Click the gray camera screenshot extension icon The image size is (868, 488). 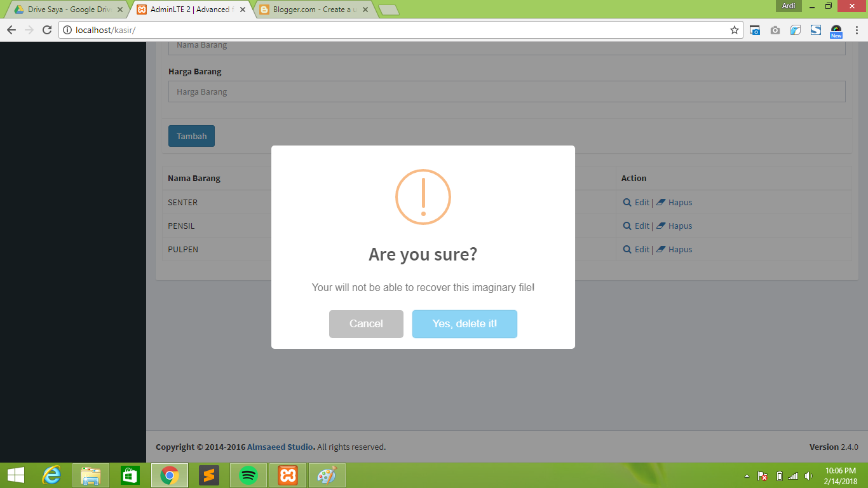point(775,30)
